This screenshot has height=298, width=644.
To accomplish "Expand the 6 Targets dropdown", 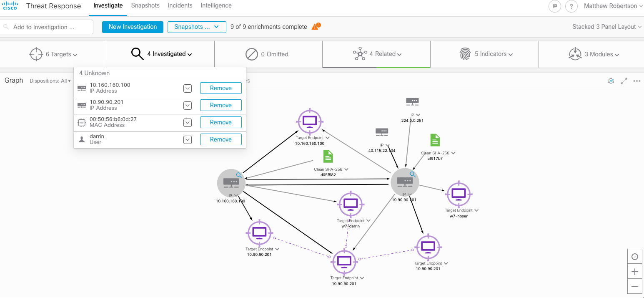I will (53, 54).
